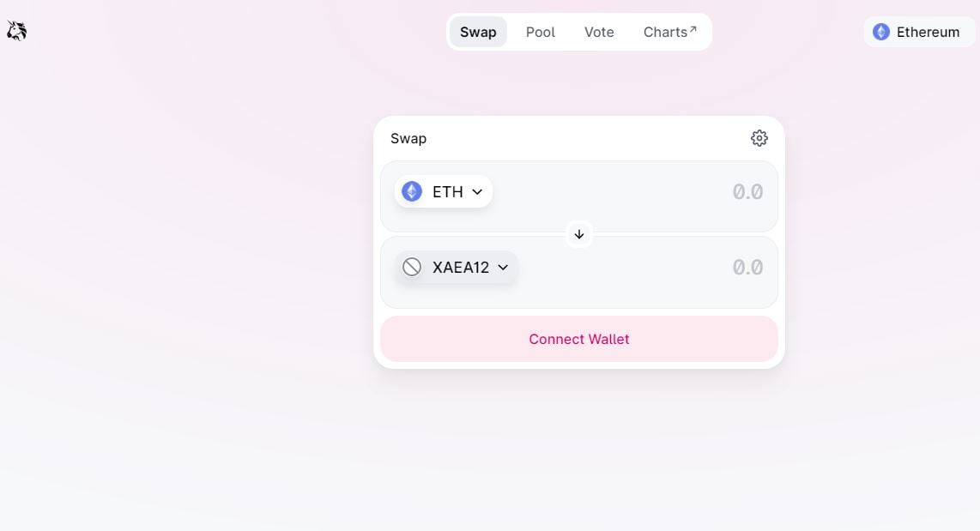980x531 pixels.
Task: Click the Uniswap unicorn logo
Action: [16, 32]
